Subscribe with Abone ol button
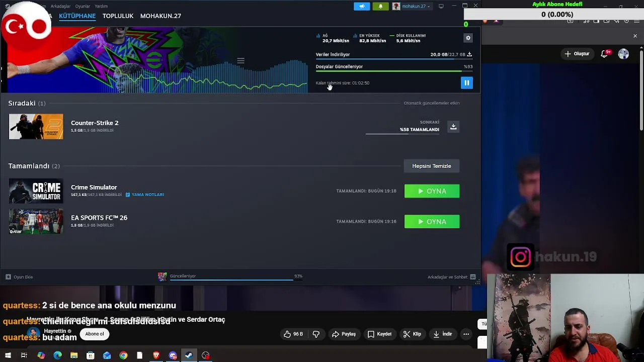This screenshot has height=362, width=644. 95,334
